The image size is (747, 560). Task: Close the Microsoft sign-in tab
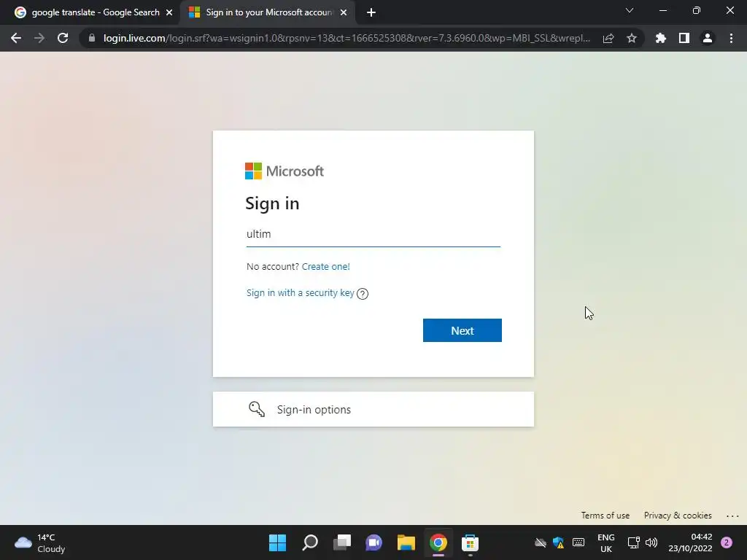tap(344, 12)
